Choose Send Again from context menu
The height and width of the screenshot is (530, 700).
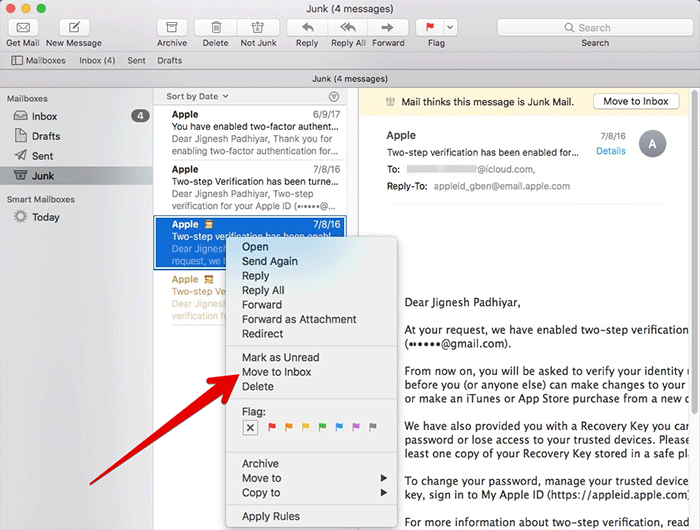312,261
